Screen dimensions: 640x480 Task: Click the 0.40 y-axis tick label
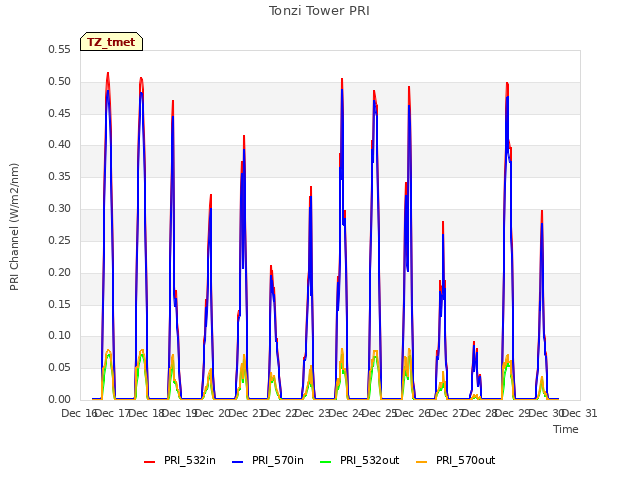(x=59, y=145)
